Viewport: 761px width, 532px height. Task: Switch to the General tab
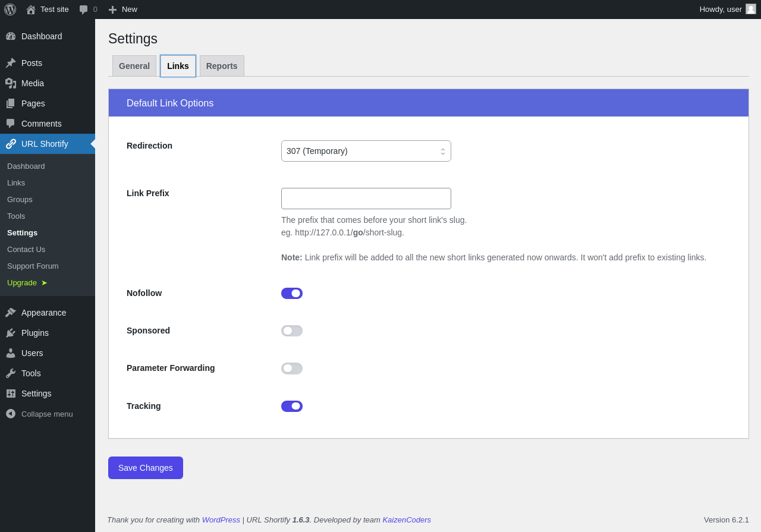(134, 66)
